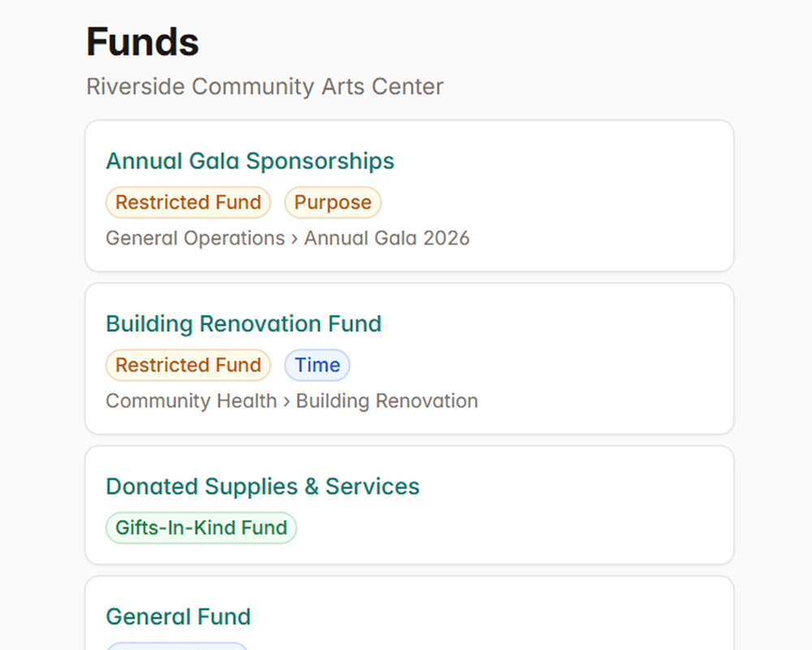This screenshot has width=812, height=650.
Task: Click Restricted Fund tag under Building Renovation Fund
Action: [x=188, y=365]
